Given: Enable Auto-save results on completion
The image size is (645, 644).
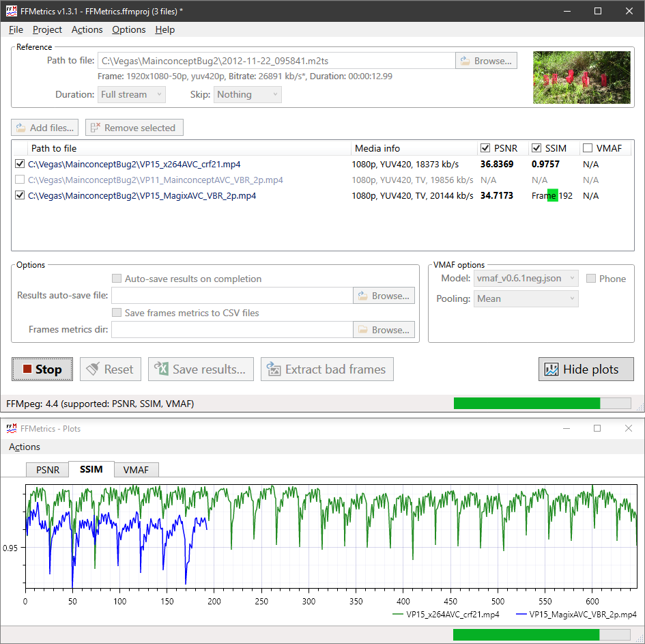Looking at the screenshot, I should [x=117, y=279].
